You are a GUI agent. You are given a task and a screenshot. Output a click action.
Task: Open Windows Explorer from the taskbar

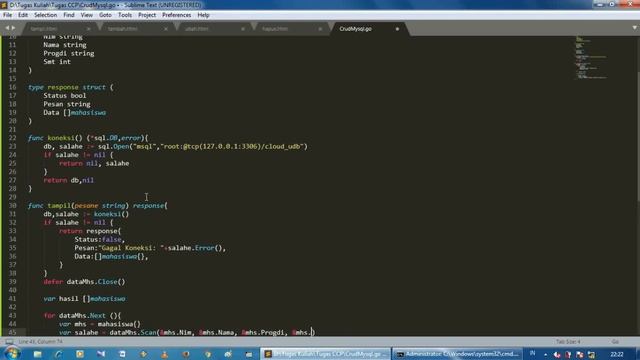pyautogui.click(x=38, y=354)
